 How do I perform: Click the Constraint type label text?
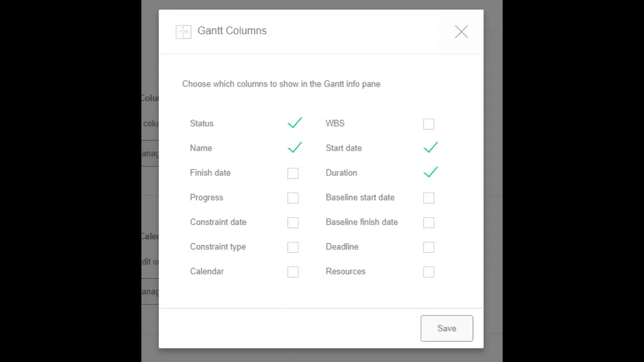coord(217,246)
